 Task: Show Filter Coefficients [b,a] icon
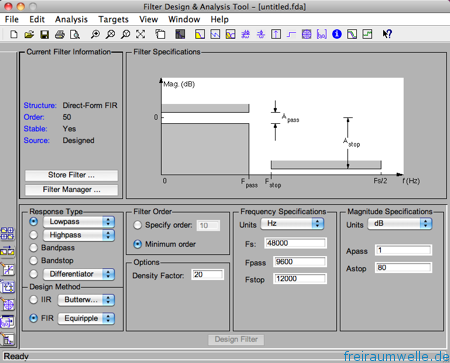pyautogui.click(x=322, y=34)
